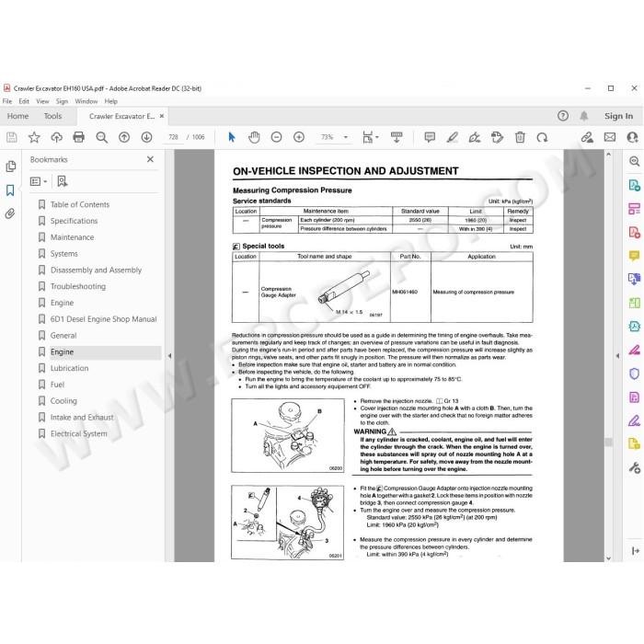
Task: Select the Troubleshooting bookmark
Action: coord(78,287)
